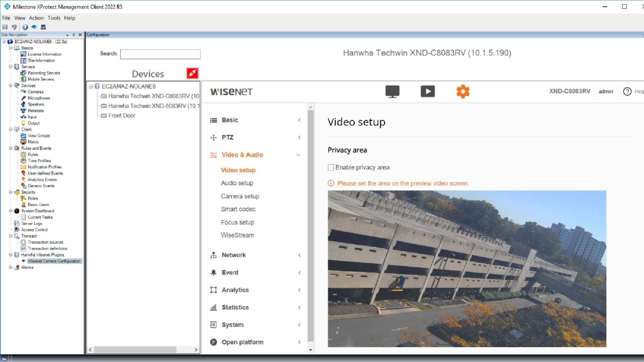Image resolution: width=644 pixels, height=362 pixels.
Task: Close the Site Navigation pane
Action: coord(80,35)
